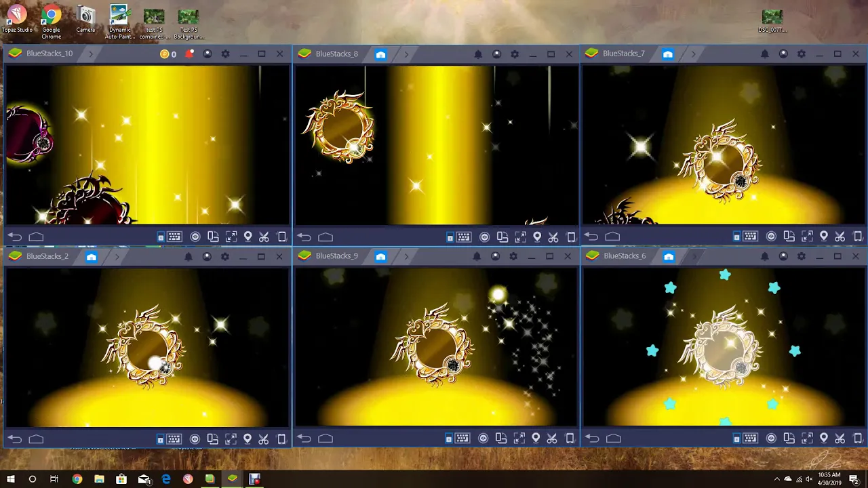Open Microsoft Store from taskbar

click(x=121, y=479)
